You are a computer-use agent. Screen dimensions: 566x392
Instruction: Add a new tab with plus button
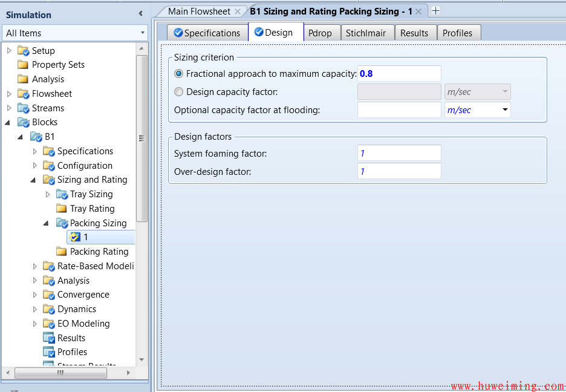click(x=435, y=11)
